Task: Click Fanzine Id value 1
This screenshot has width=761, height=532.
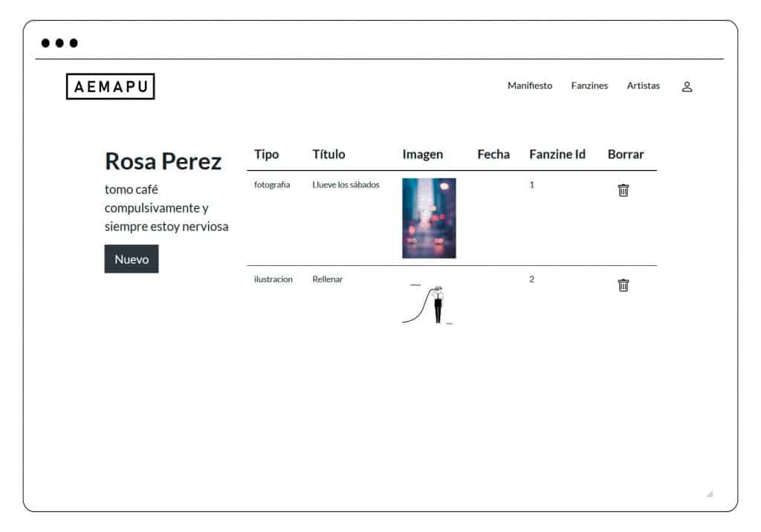Action: [x=531, y=184]
